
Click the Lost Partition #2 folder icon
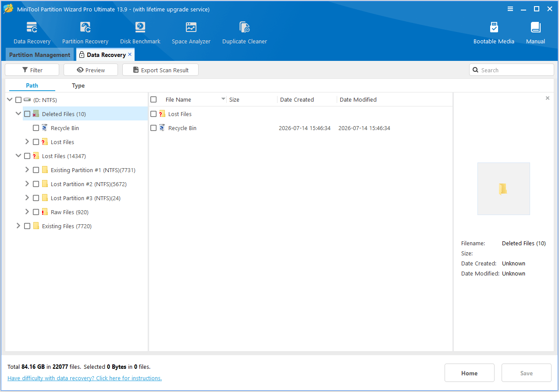tap(45, 184)
